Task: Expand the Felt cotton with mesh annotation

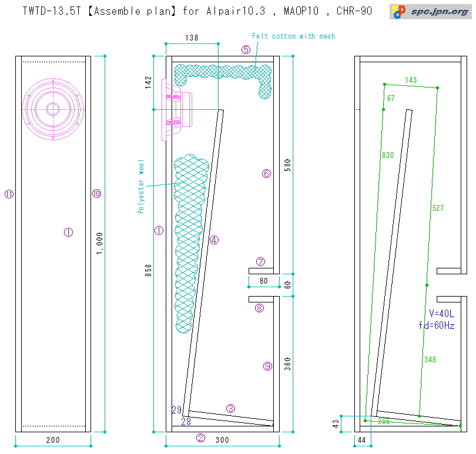Action: click(293, 36)
